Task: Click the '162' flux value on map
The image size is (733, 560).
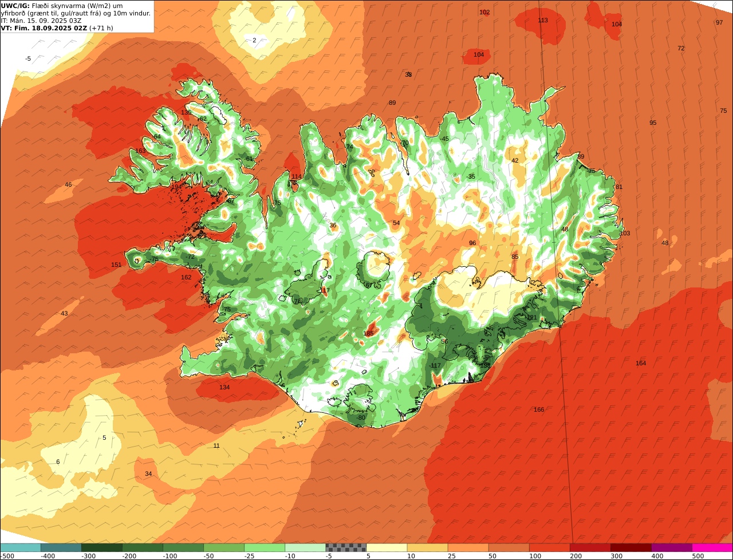Action: tap(186, 277)
